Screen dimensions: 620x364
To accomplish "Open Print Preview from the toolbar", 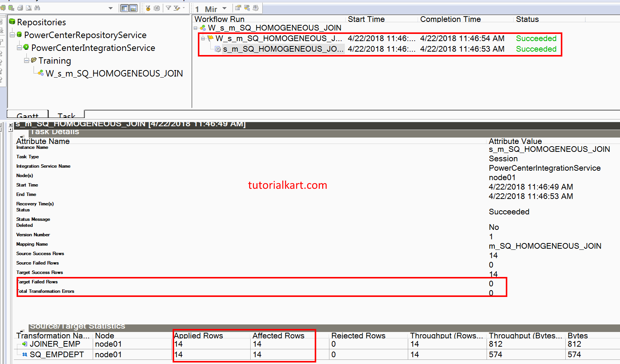I will pyautogui.click(x=29, y=8).
